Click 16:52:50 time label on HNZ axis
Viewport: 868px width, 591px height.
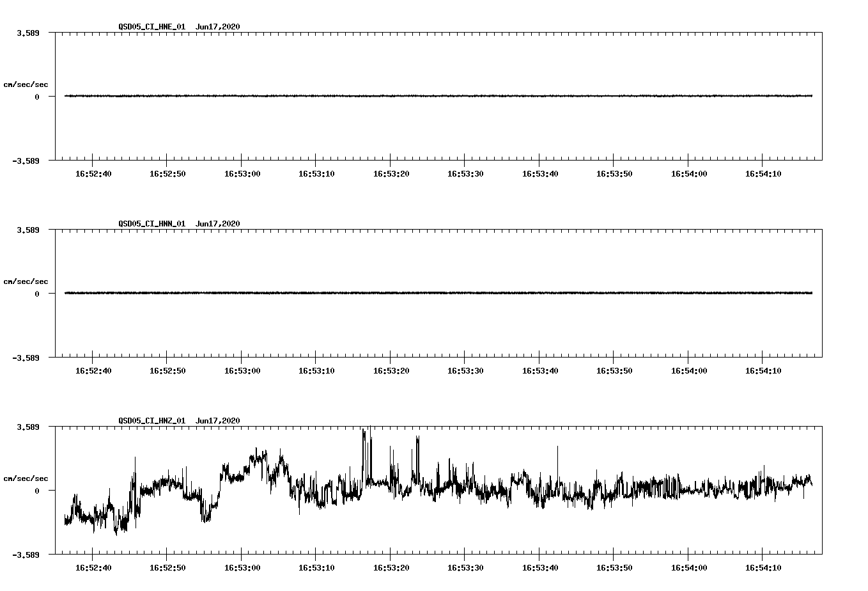167,568
